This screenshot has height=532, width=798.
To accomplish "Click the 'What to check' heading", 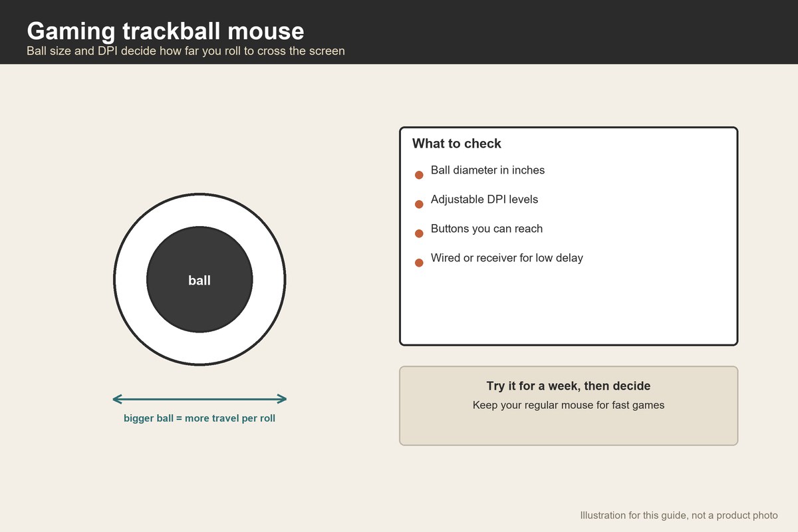I will click(457, 144).
